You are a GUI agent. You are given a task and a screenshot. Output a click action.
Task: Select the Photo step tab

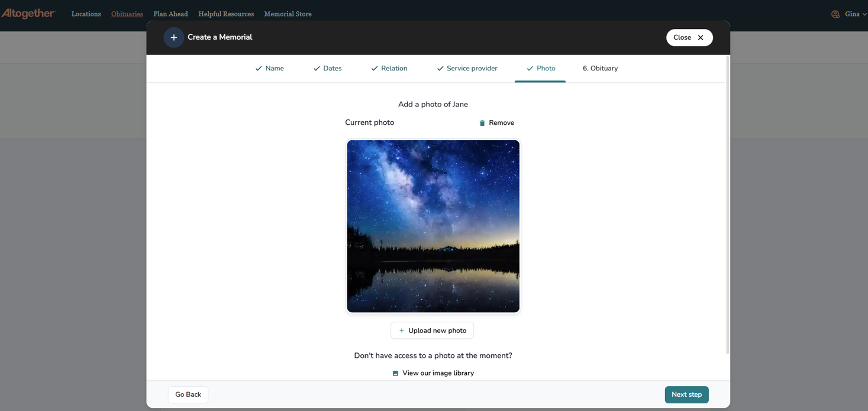point(541,69)
